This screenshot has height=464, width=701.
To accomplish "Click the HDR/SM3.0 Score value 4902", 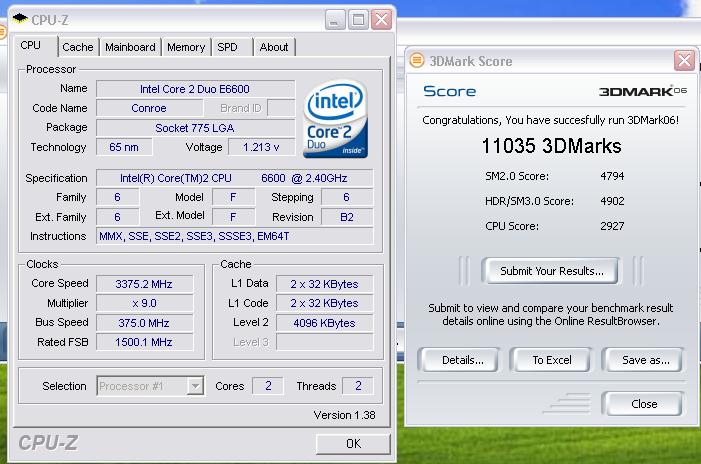I will pyautogui.click(x=612, y=201).
